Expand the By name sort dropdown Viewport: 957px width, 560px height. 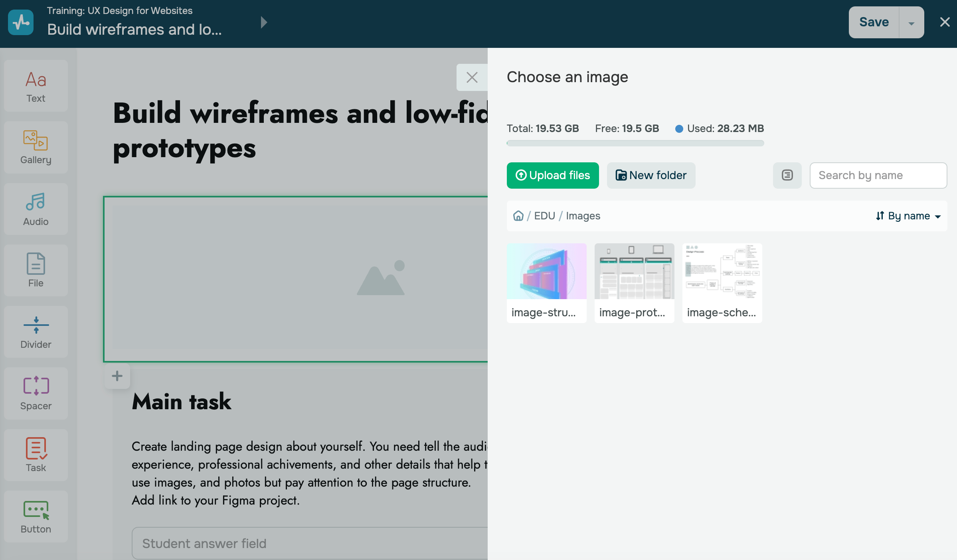(908, 216)
